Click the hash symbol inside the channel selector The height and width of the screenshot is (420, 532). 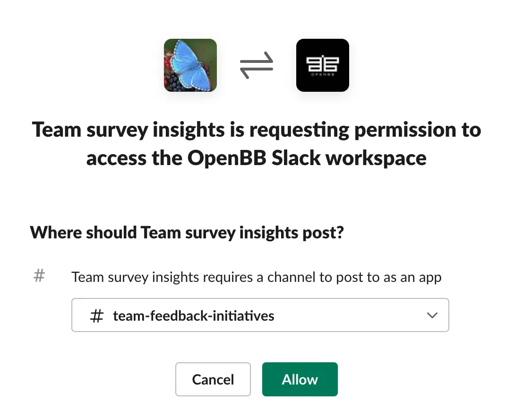coord(96,315)
